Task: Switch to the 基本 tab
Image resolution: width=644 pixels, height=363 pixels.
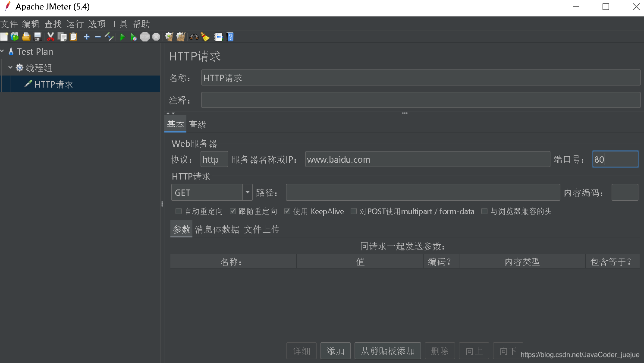Action: [176, 124]
